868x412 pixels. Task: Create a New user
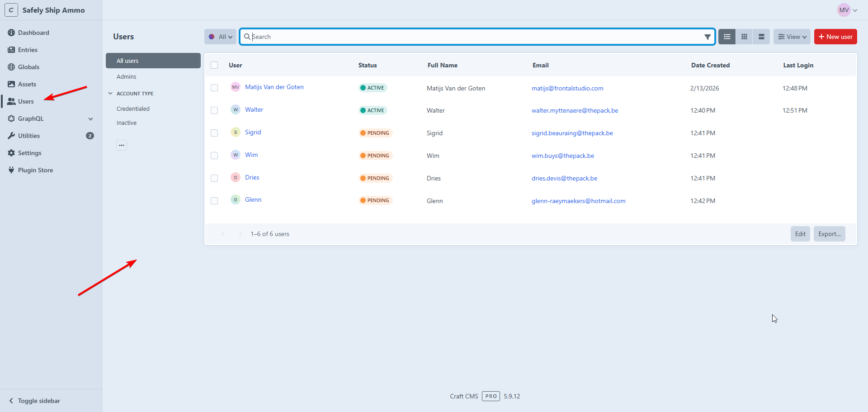click(835, 37)
